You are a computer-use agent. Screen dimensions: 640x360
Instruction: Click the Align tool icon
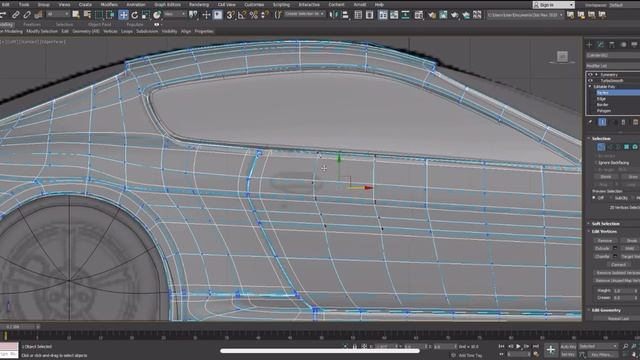pyautogui.click(x=345, y=15)
